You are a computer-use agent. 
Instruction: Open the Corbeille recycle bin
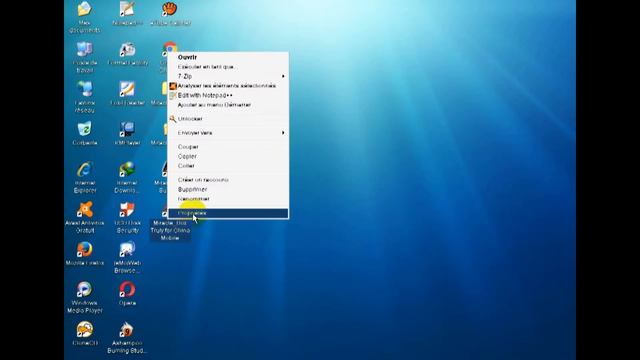tap(84, 129)
